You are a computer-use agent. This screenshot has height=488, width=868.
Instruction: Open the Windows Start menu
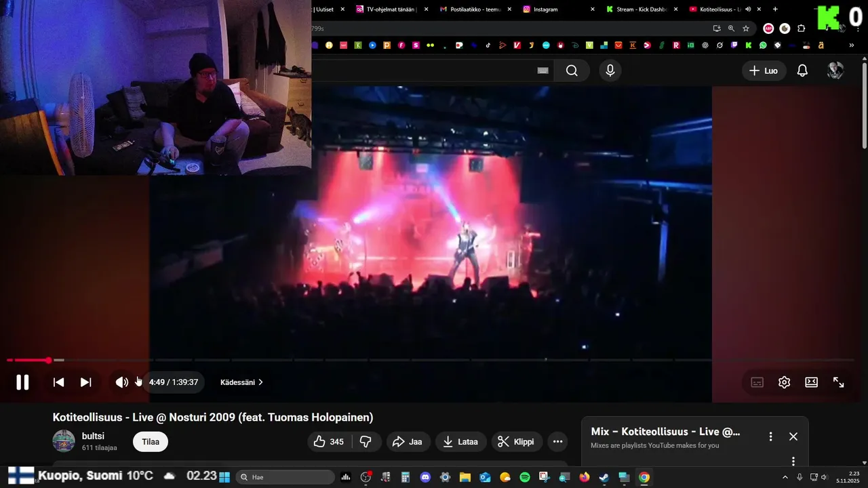pyautogui.click(x=224, y=477)
